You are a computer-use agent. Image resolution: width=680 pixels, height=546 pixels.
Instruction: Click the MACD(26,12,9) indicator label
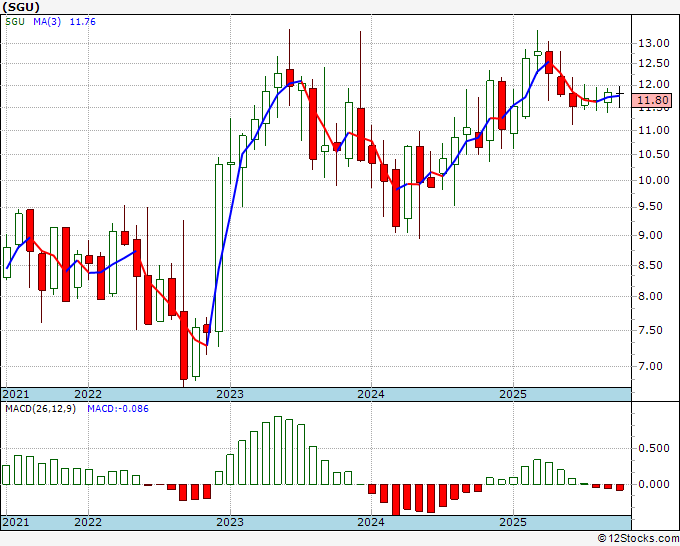click(40, 409)
